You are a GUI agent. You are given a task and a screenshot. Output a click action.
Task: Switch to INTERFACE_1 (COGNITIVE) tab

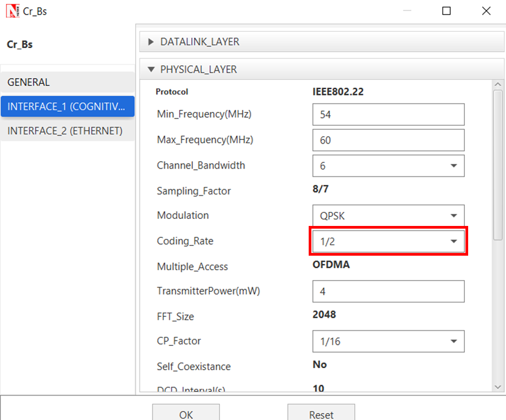tap(67, 106)
